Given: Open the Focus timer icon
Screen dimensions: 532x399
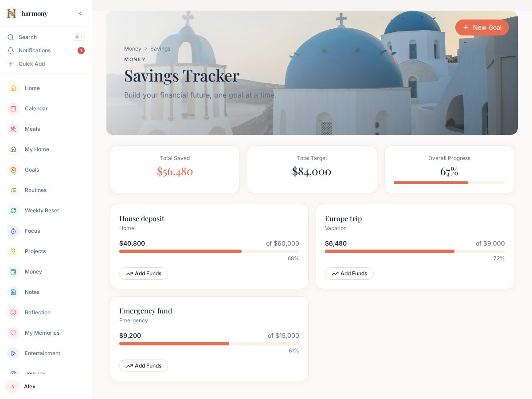Looking at the screenshot, I should [x=13, y=231].
